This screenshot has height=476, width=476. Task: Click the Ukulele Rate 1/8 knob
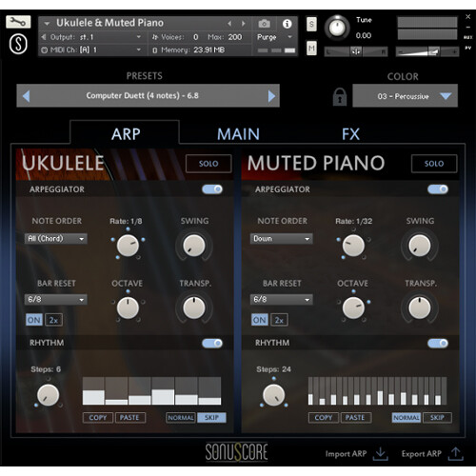point(128,246)
